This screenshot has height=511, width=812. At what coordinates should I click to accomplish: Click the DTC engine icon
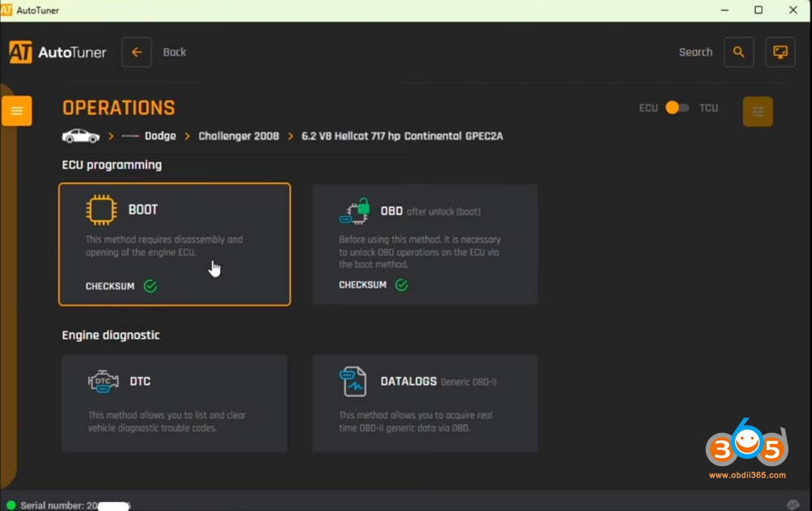(x=103, y=382)
